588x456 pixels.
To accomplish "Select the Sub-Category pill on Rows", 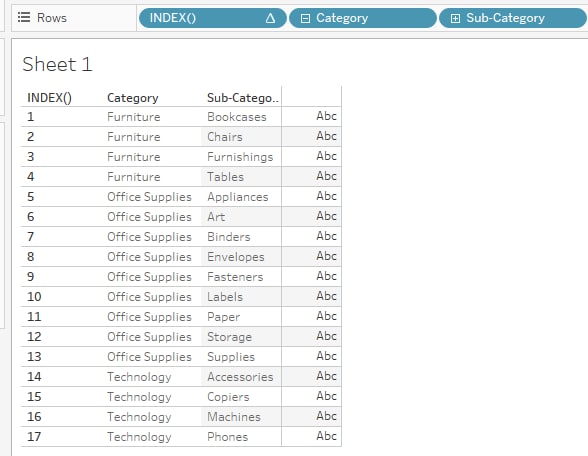I will pos(513,18).
